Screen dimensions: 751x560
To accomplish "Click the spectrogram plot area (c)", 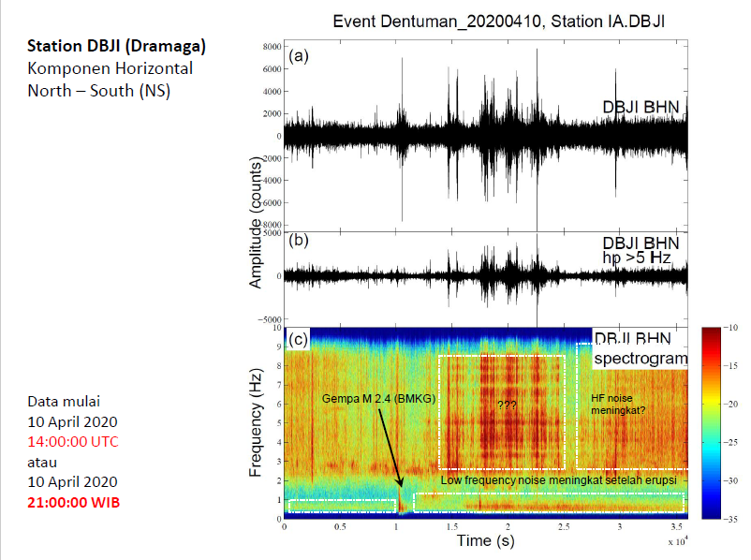I will click(486, 423).
